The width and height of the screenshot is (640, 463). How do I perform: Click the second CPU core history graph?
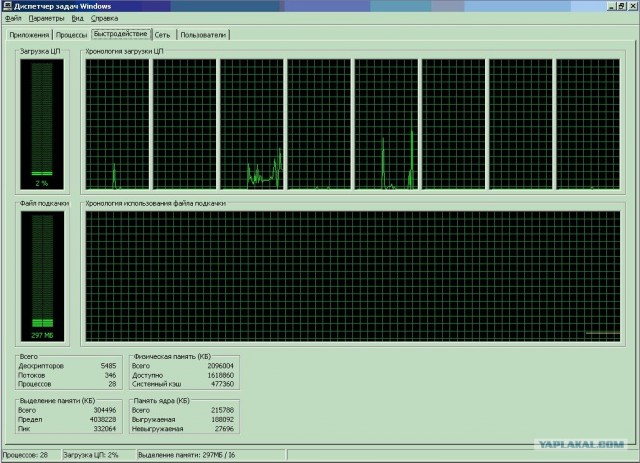pyautogui.click(x=184, y=124)
